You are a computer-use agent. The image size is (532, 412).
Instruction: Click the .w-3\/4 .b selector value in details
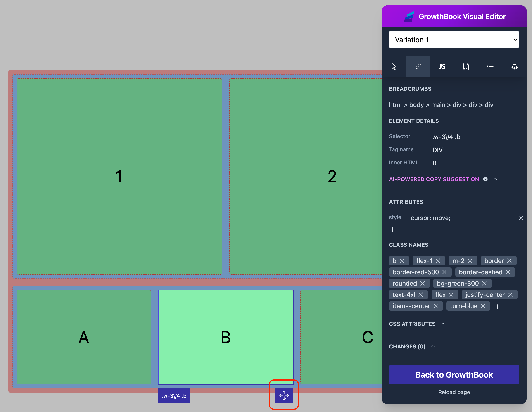coord(446,137)
